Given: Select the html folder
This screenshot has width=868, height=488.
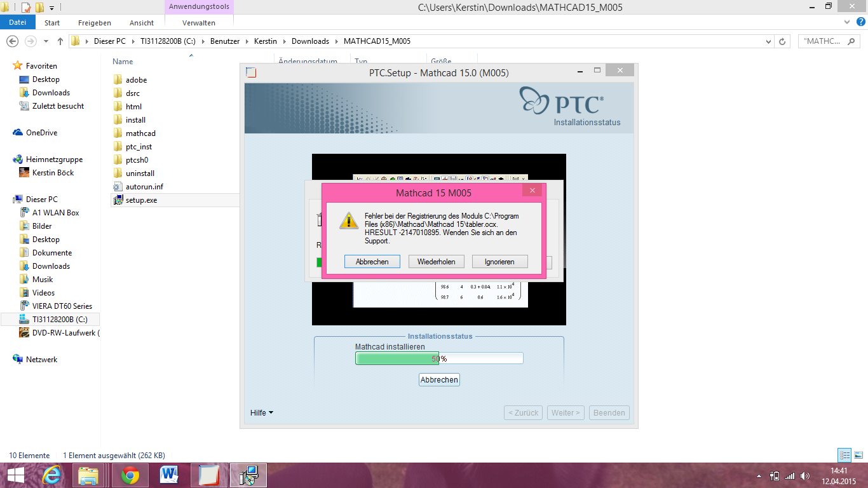Looking at the screenshot, I should click(x=133, y=107).
